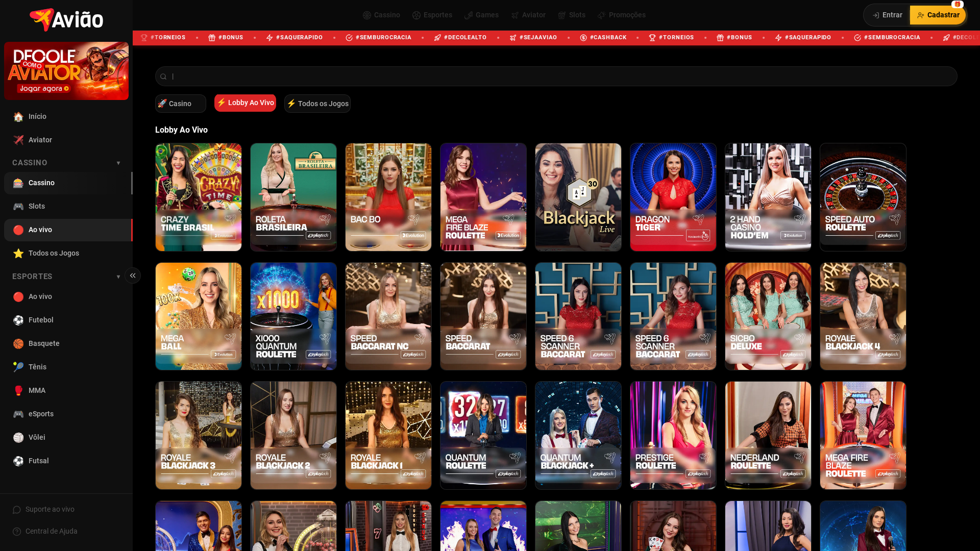Click the Basquete basketball icon

[18, 343]
